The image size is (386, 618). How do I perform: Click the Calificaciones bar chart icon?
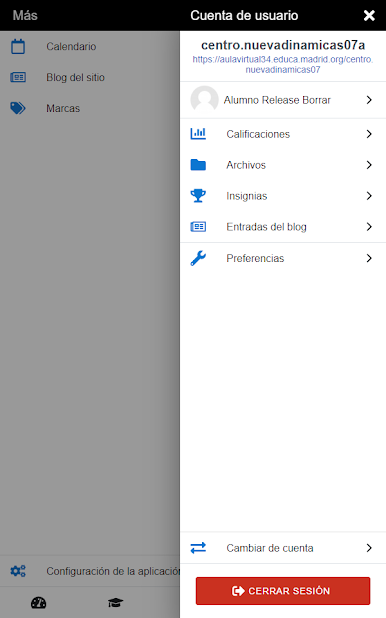point(198,134)
